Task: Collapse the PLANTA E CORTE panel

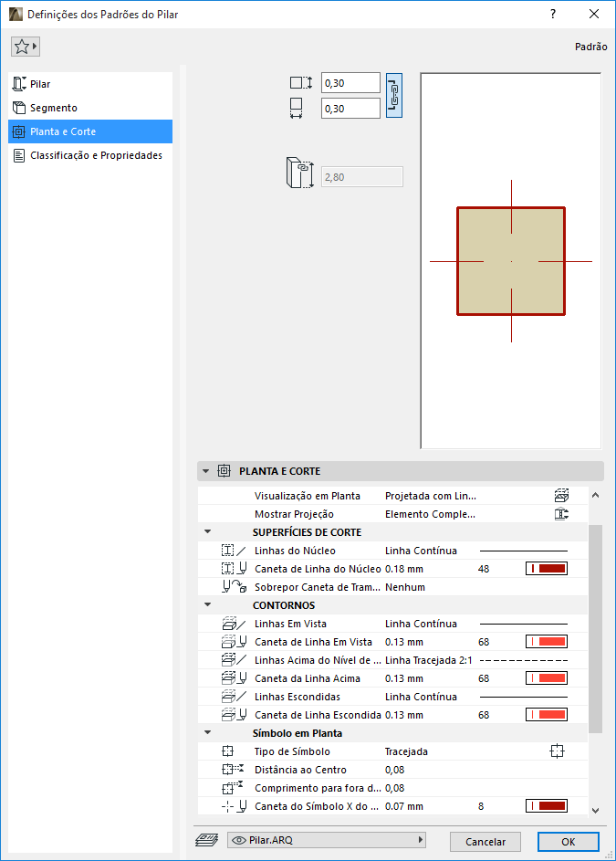Action: point(206,471)
